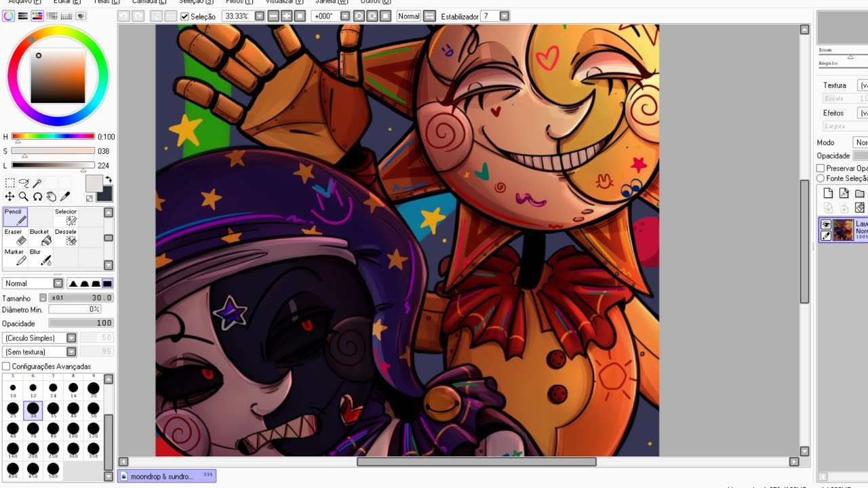868x488 pixels.
Task: Open the Janela menu
Action: tap(331, 2)
